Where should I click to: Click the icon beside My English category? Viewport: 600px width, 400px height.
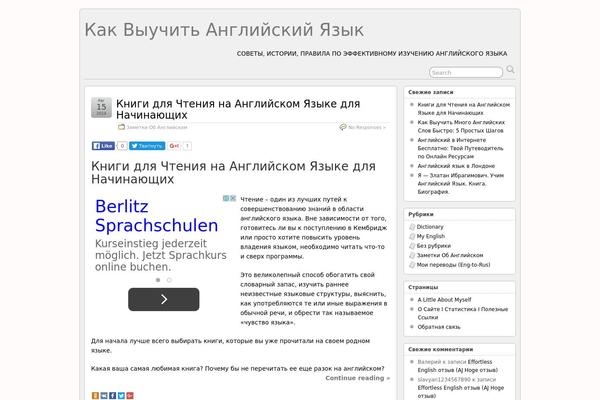(x=412, y=237)
